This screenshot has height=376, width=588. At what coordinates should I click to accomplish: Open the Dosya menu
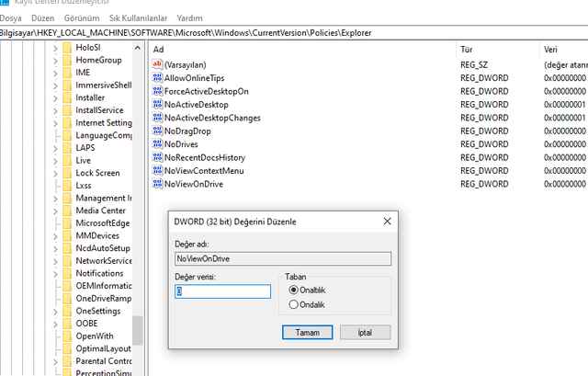[10, 18]
